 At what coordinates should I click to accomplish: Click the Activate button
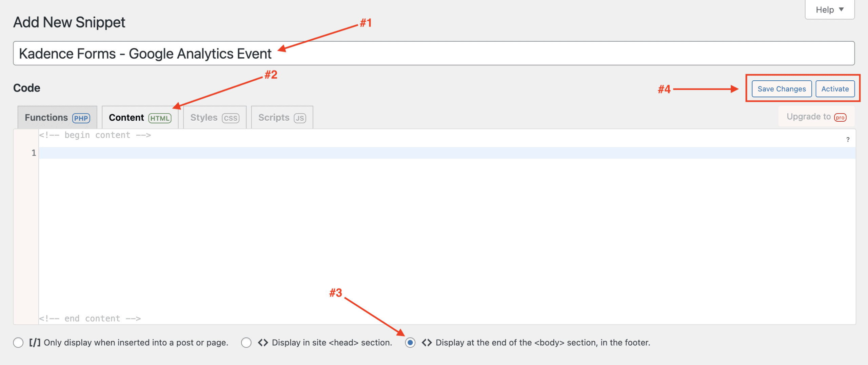(835, 89)
